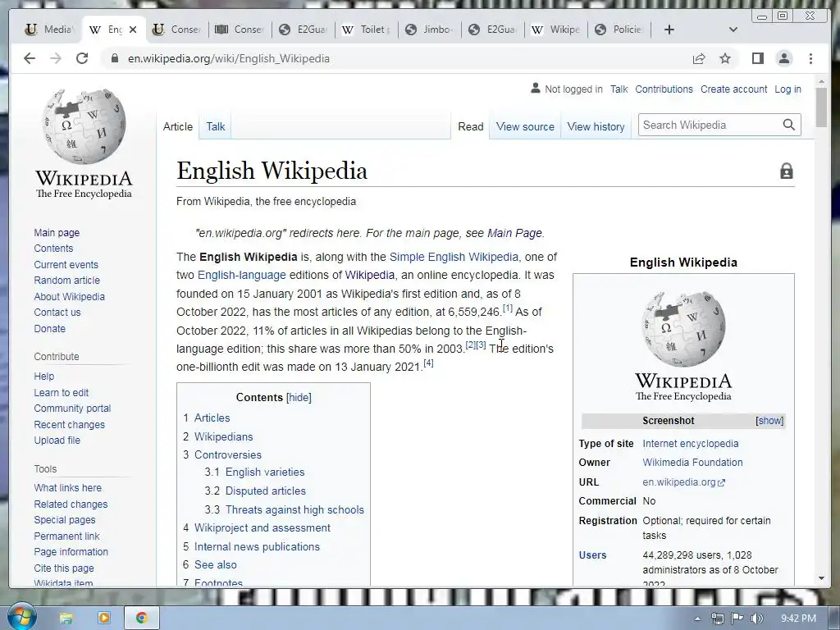Open the Internet encyclopedia link
The width and height of the screenshot is (840, 630).
click(x=691, y=444)
